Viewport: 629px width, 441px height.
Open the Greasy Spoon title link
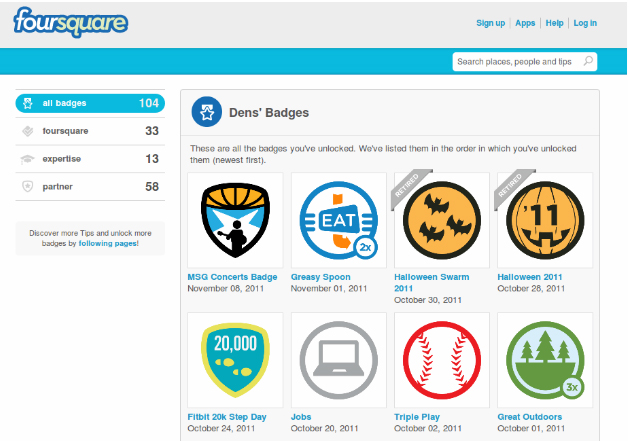(x=321, y=277)
